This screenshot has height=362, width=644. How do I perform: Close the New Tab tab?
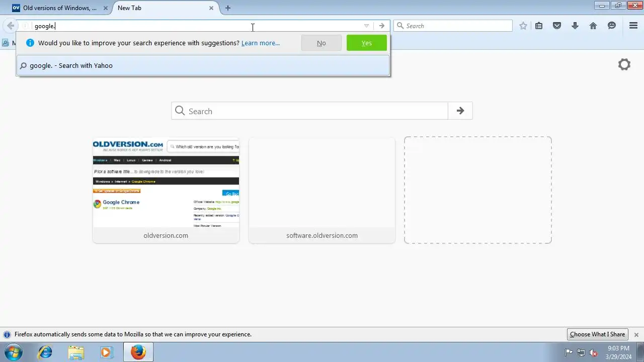[x=211, y=8]
